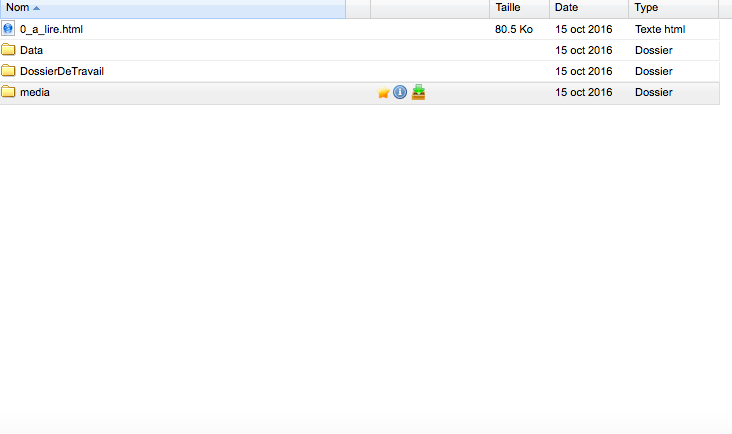Click the DossierDeTravail folder icon
Screen dimensions: 732x434
(x=8, y=70)
